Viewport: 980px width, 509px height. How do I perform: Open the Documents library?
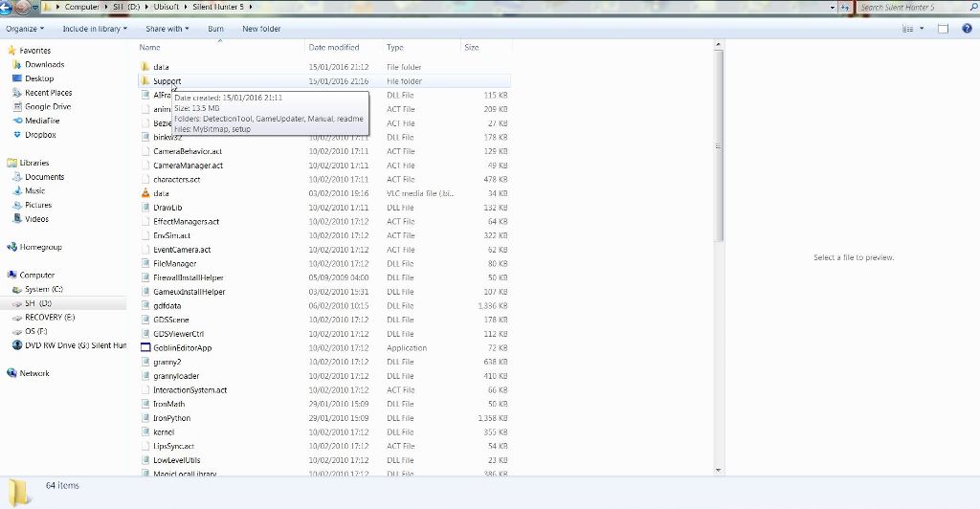[x=44, y=177]
